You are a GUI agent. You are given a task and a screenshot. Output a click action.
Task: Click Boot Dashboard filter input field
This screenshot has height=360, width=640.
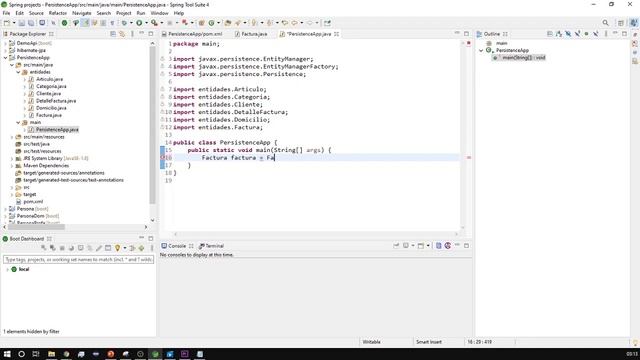(78, 260)
